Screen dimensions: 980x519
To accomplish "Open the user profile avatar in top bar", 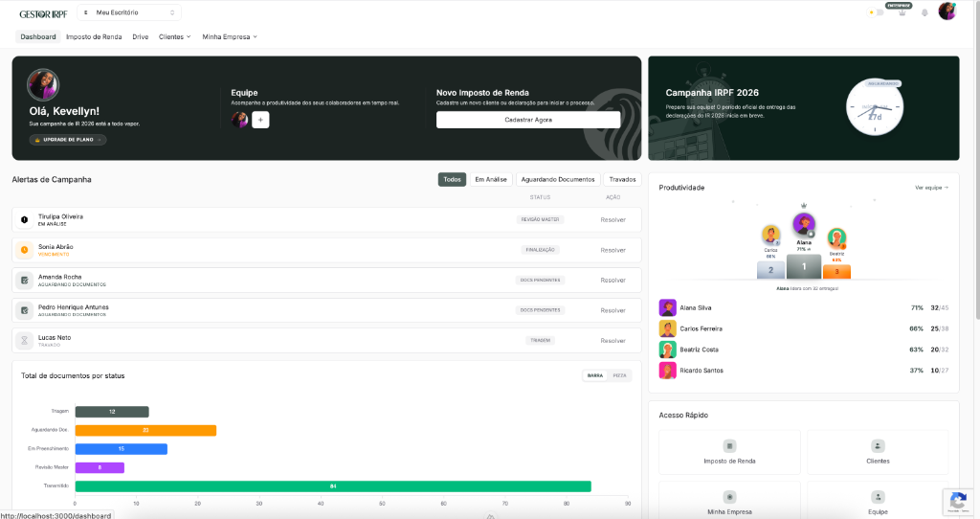I will click(x=947, y=11).
